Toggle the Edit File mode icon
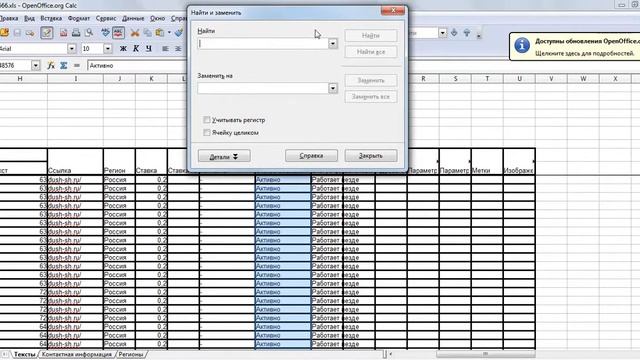Screen dimensions: 640x360 47,33
